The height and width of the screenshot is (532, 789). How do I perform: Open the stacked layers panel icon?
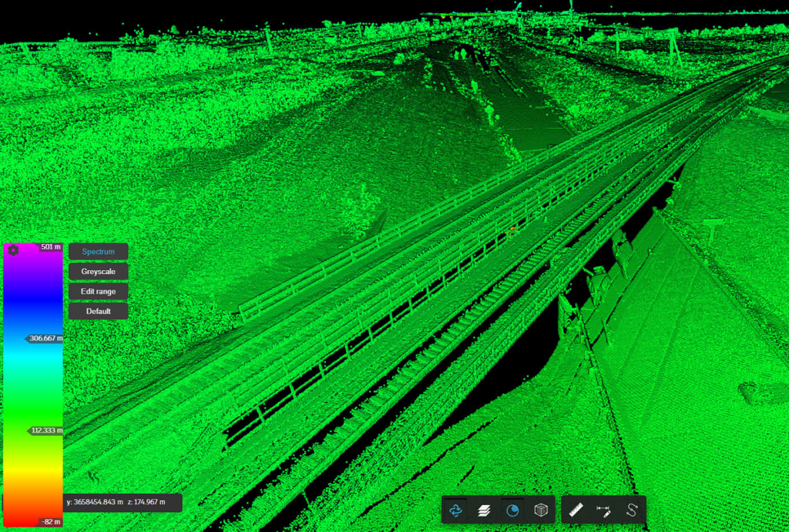(x=484, y=510)
